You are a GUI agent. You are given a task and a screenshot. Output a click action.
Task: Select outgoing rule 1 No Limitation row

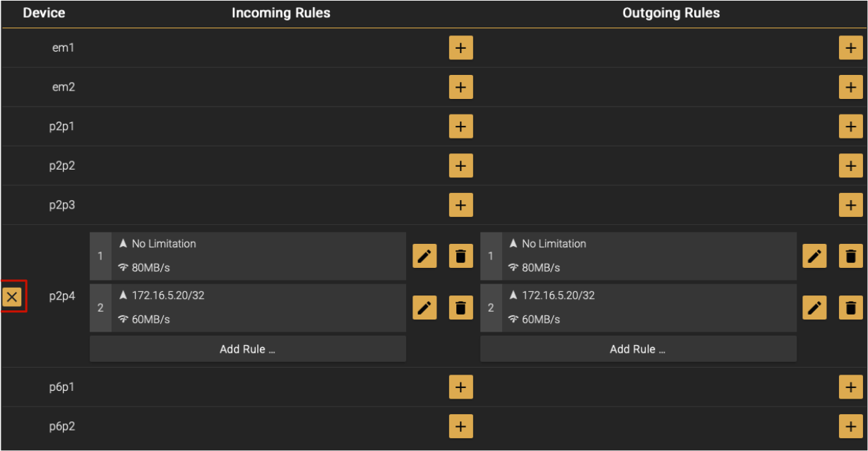point(638,256)
